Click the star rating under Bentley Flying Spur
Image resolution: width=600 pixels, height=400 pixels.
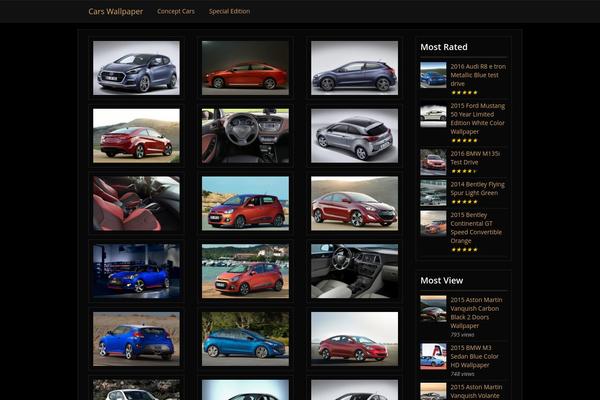(464, 201)
